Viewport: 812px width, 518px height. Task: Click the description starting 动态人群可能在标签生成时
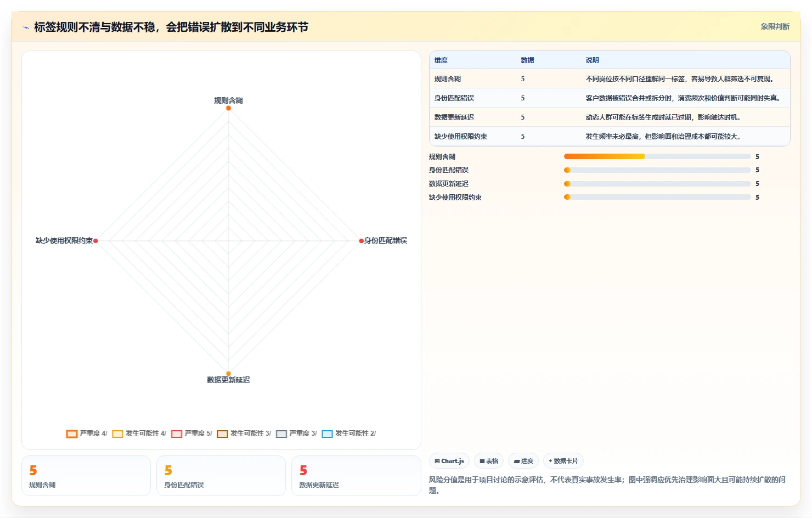[664, 117]
